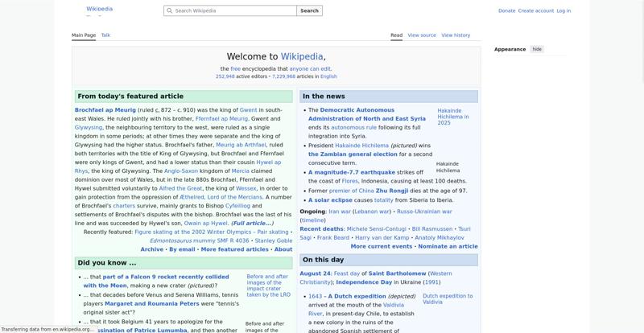Open the View source tab
Image resolution: width=644 pixels, height=333 pixels.
[x=422, y=35]
